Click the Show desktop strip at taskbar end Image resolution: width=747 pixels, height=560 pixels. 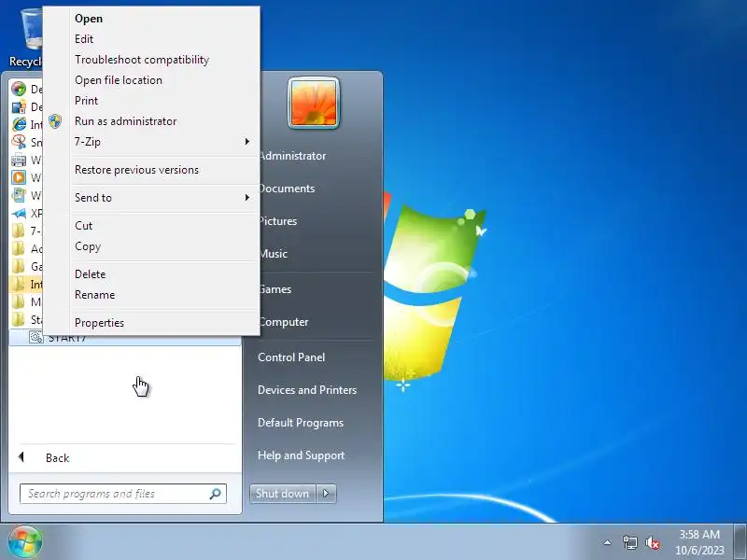pyautogui.click(x=740, y=541)
